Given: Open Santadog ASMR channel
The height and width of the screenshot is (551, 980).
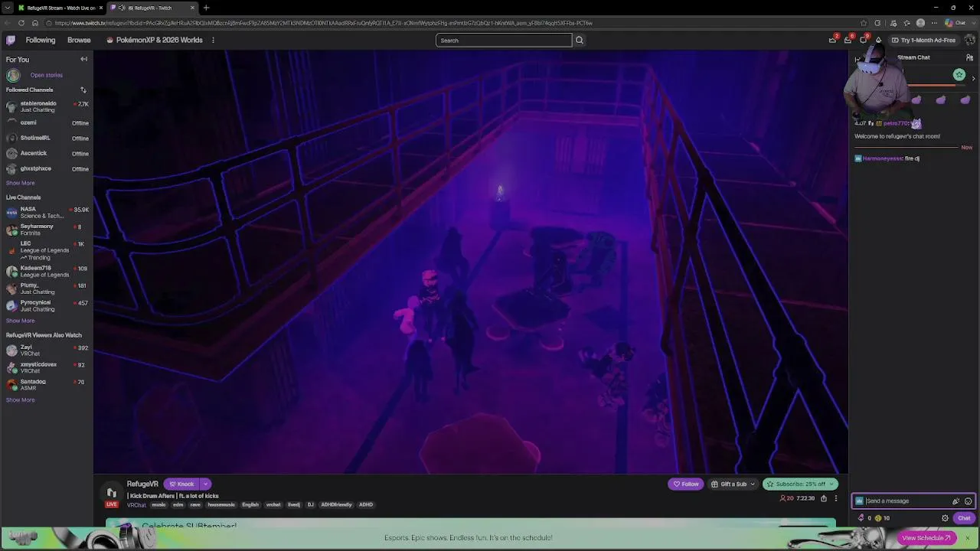Looking at the screenshot, I should tap(47, 384).
